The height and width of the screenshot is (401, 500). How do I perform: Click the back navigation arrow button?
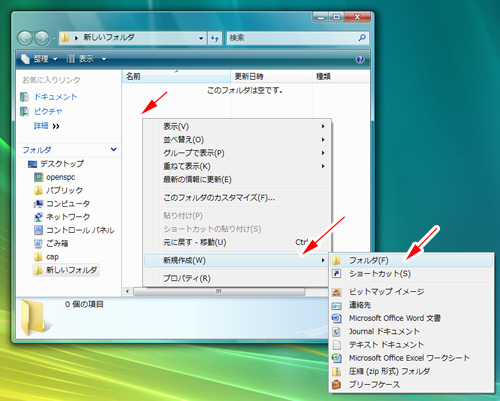pos(25,38)
